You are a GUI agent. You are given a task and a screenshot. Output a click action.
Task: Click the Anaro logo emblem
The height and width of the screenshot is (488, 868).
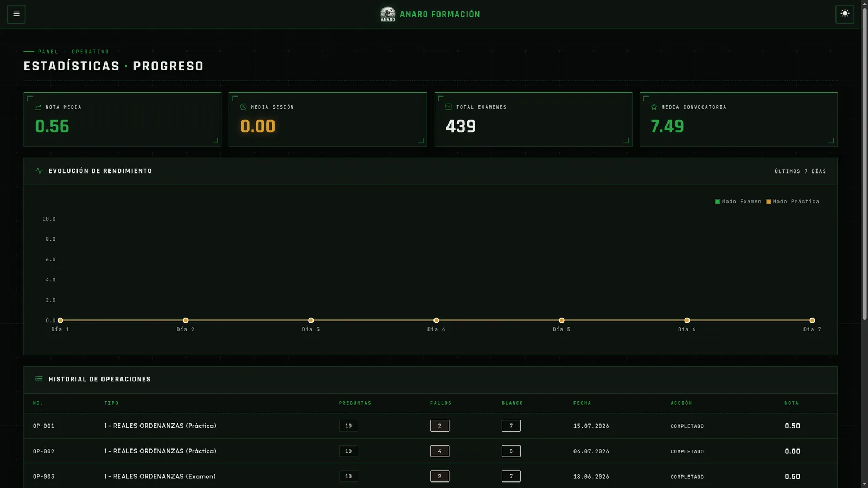point(388,14)
